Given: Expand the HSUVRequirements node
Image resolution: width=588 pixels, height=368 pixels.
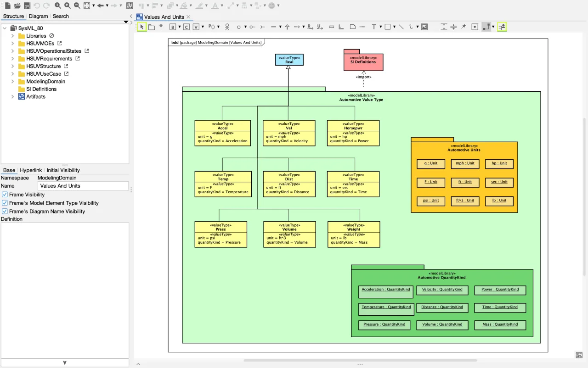Looking at the screenshot, I should (12, 59).
